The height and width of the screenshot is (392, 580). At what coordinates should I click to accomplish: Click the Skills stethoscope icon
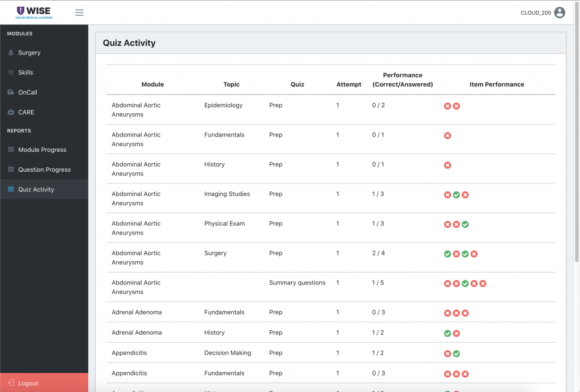tap(11, 73)
